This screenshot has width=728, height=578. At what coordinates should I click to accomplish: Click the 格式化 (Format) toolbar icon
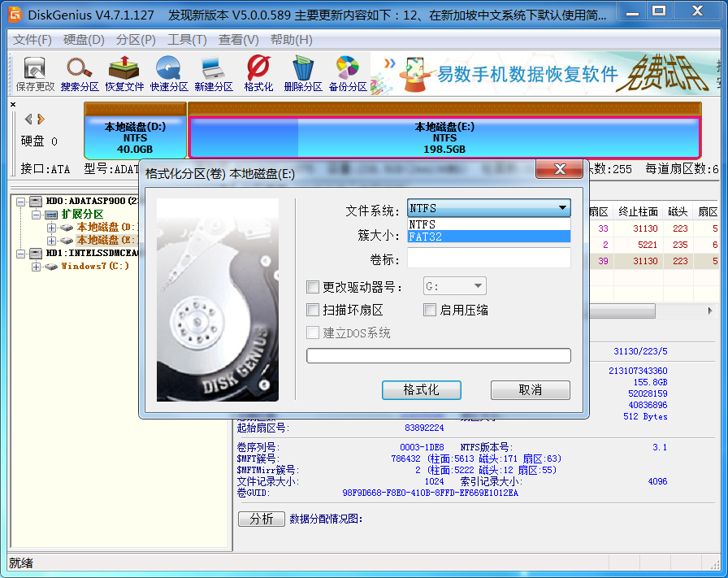tap(258, 73)
